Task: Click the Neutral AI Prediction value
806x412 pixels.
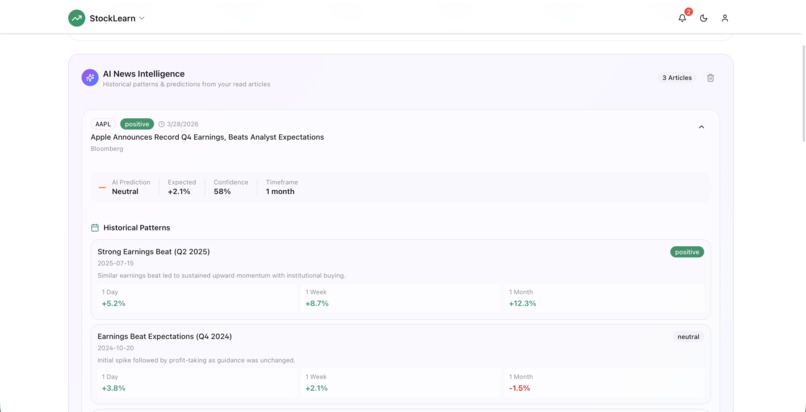Action: click(x=125, y=192)
